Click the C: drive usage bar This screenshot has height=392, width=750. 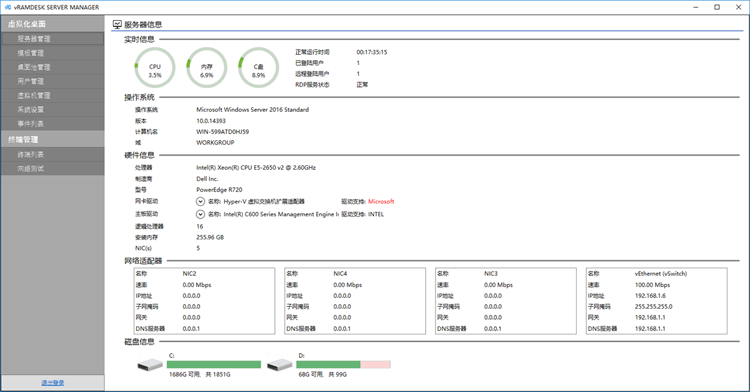coord(214,365)
